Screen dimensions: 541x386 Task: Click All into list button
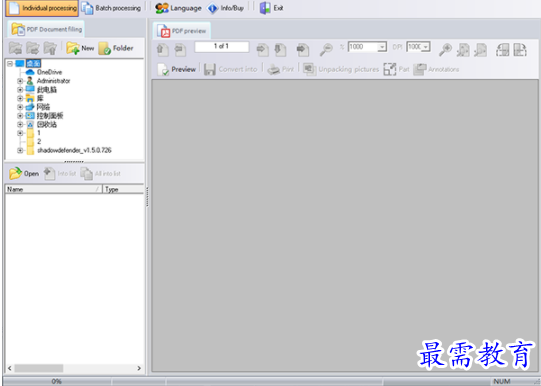pyautogui.click(x=101, y=174)
